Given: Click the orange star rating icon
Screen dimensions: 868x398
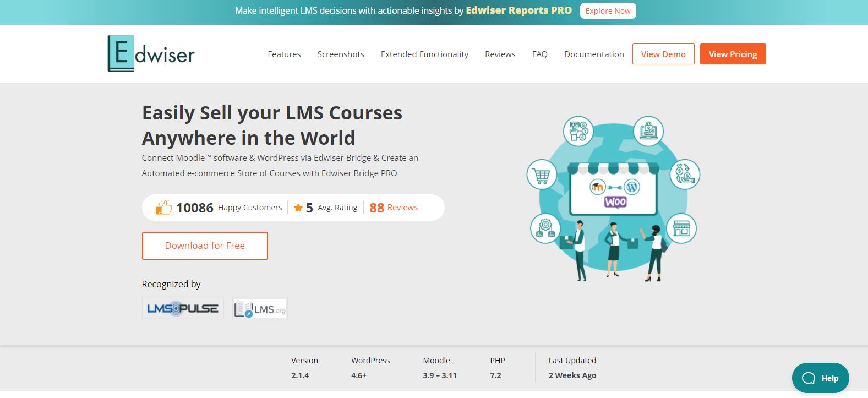Looking at the screenshot, I should [x=298, y=208].
